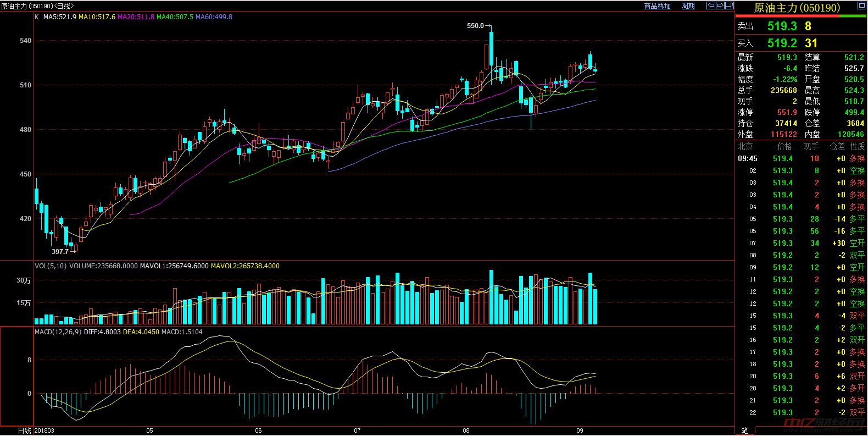Click the 持仓 open interest value 37414
The width and height of the screenshot is (868, 436).
point(786,123)
